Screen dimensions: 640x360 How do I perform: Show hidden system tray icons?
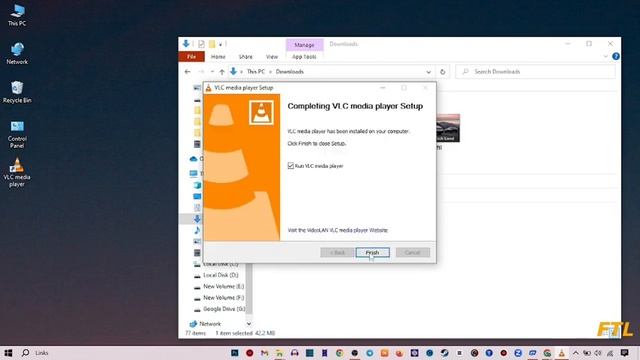coord(575,353)
